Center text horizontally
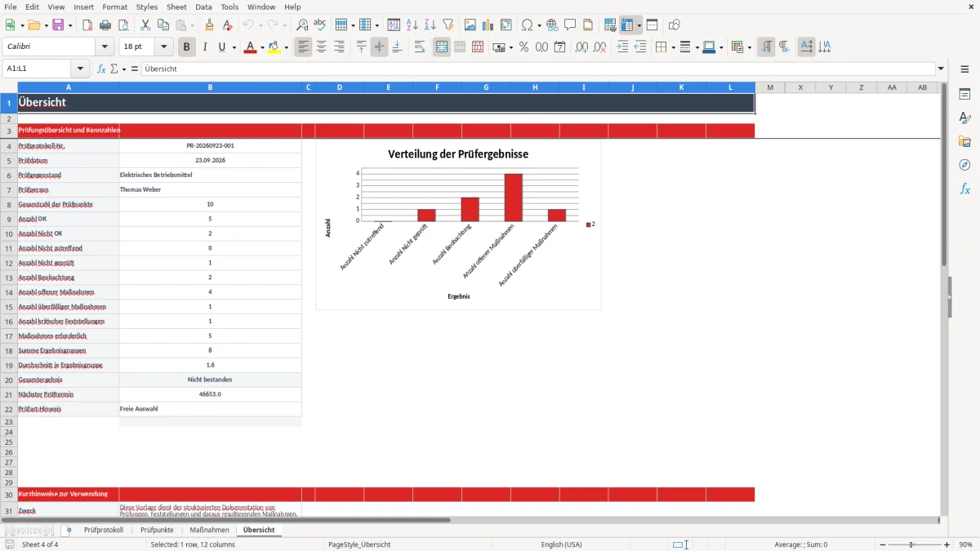The width and height of the screenshot is (980, 551). coord(322,47)
